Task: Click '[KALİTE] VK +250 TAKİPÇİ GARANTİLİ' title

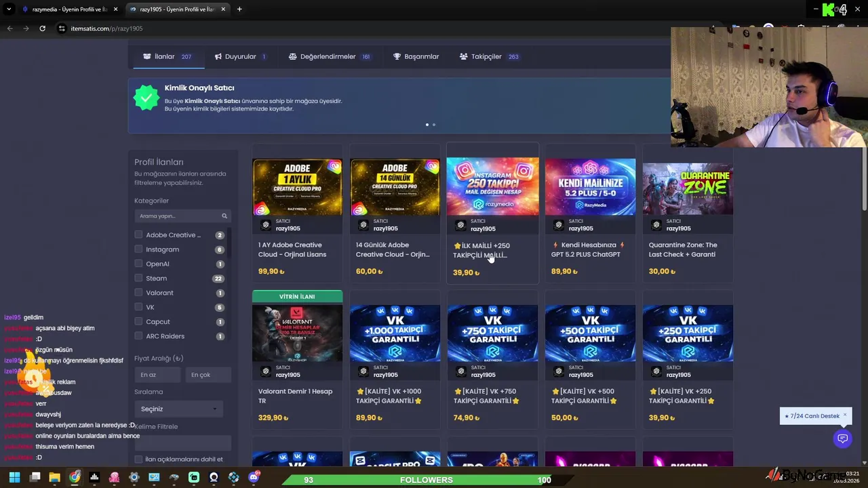Action: (x=682, y=396)
